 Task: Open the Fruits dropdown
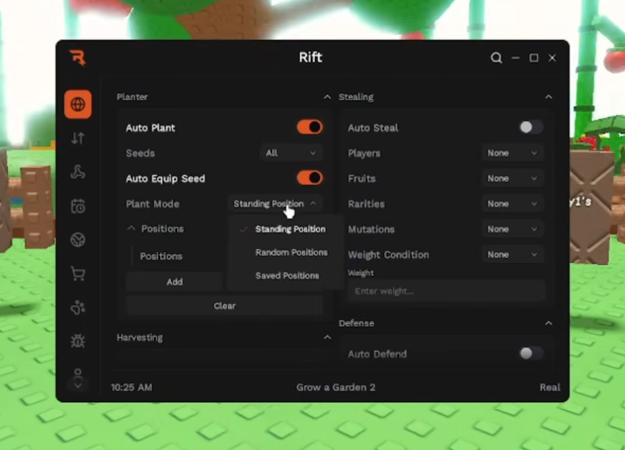click(x=513, y=179)
